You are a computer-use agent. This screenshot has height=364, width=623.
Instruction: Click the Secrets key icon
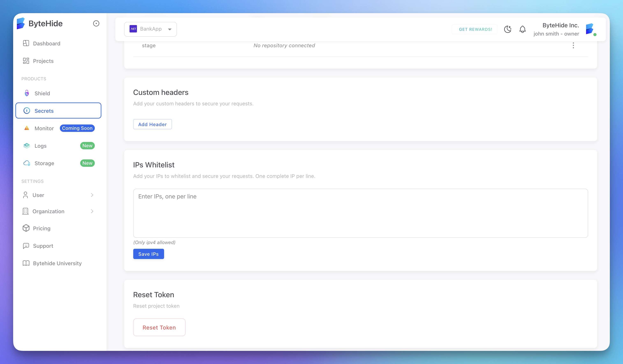click(x=27, y=111)
